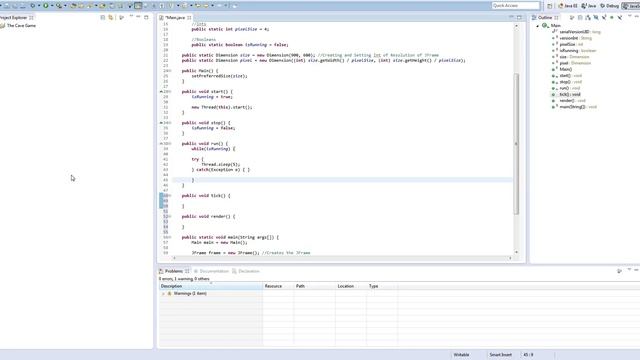Image resolution: width=640 pixels, height=360 pixels.
Task: Open the Debug dropdown arrow in toolbar
Action: [x=39, y=6]
